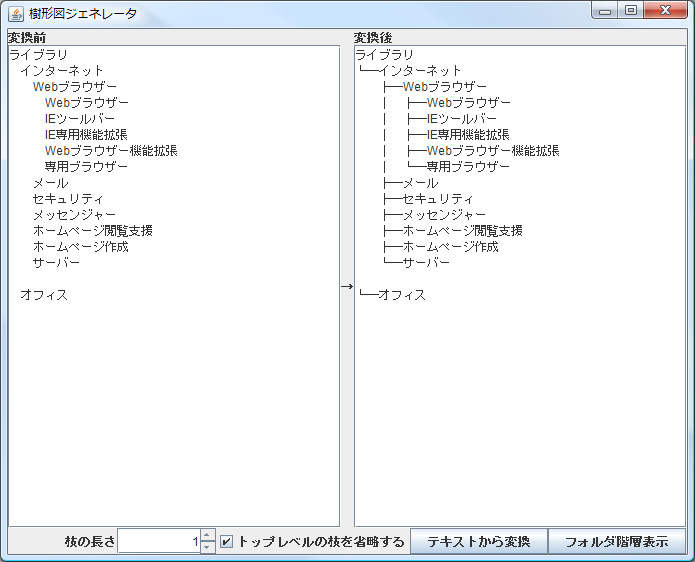Click 専用ブラウザー line in 変換前 pane
The height and width of the screenshot is (562, 695).
[86, 167]
